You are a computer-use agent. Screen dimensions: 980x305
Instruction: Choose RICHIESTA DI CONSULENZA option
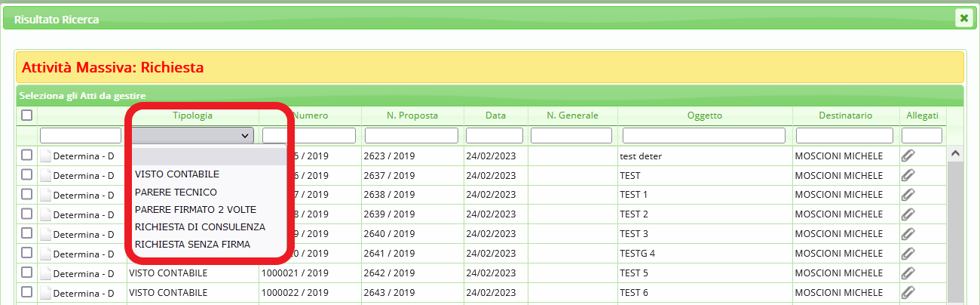[200, 227]
